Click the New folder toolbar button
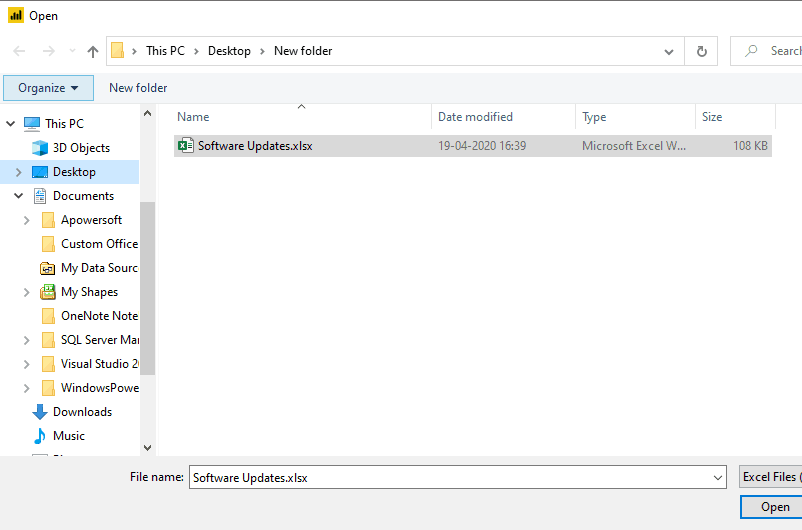The image size is (802, 530). coord(138,88)
